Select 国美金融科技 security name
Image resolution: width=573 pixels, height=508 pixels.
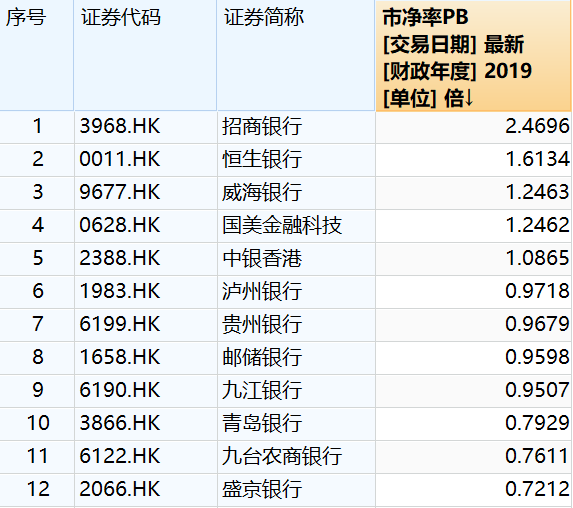pyautogui.click(x=282, y=225)
